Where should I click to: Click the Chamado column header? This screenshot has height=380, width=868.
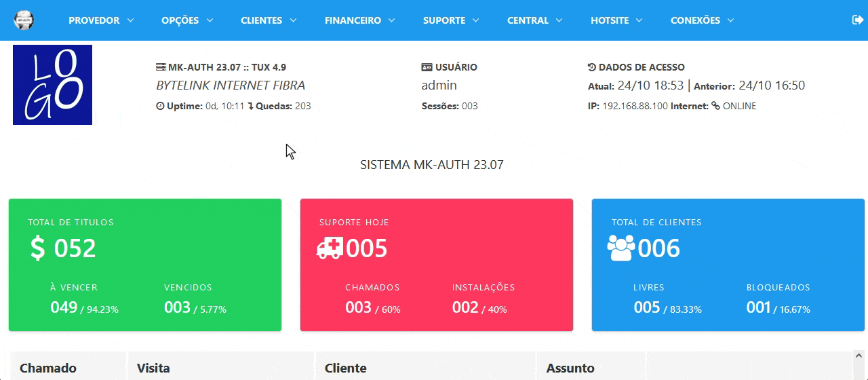(x=48, y=368)
